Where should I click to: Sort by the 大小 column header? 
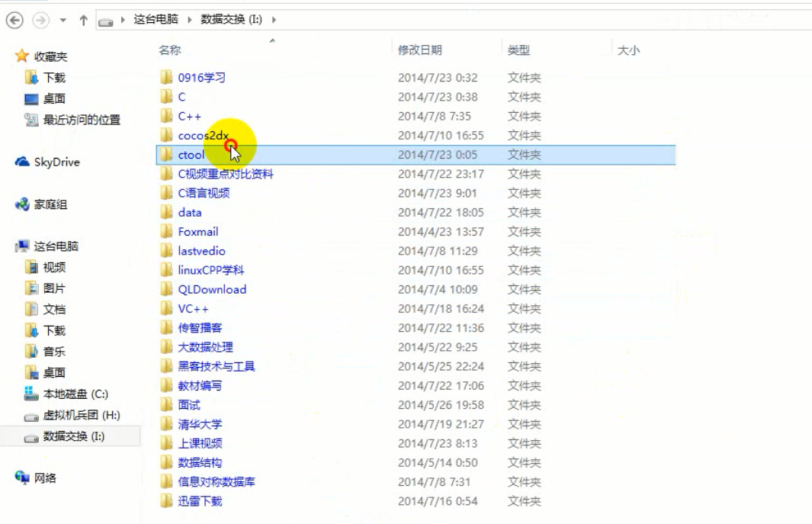coord(629,50)
